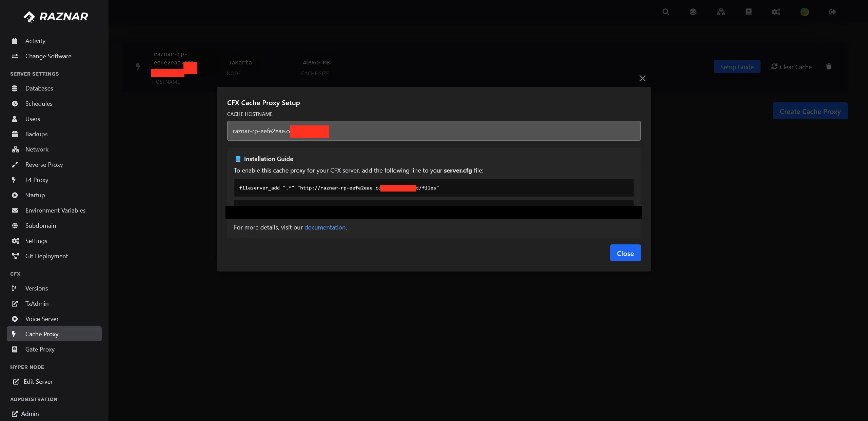Click the Cache Hostname input field
Screen dimensions: 868x421
click(x=434, y=131)
